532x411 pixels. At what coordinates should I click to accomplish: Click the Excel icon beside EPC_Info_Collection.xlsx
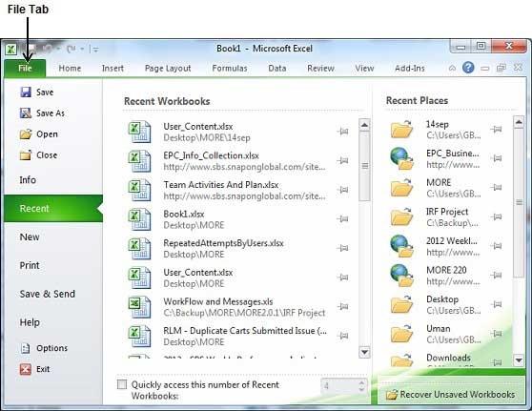click(x=139, y=161)
